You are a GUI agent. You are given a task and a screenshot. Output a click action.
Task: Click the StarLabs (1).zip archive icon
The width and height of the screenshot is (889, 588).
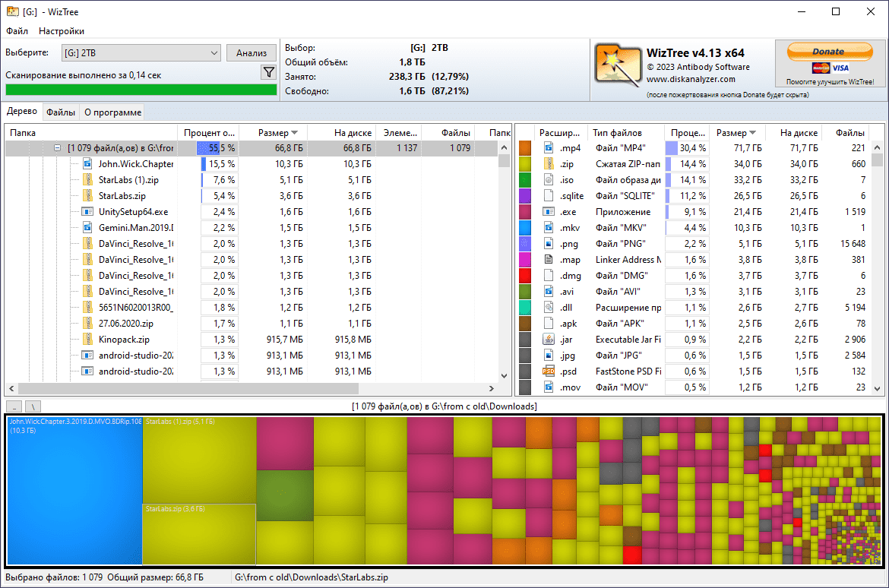pos(87,180)
